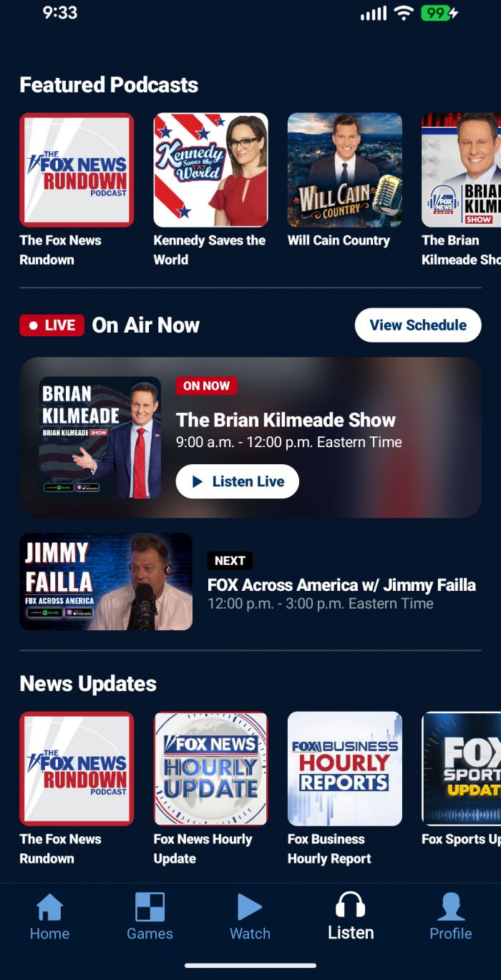Open the Fox Sports Update artwork
The height and width of the screenshot is (980, 501).
pos(462,768)
